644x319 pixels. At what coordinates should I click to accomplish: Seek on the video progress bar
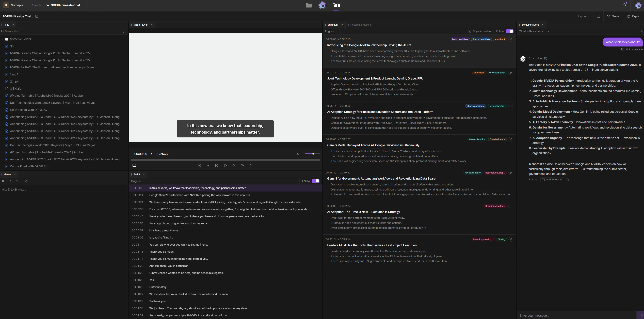click(x=225, y=159)
